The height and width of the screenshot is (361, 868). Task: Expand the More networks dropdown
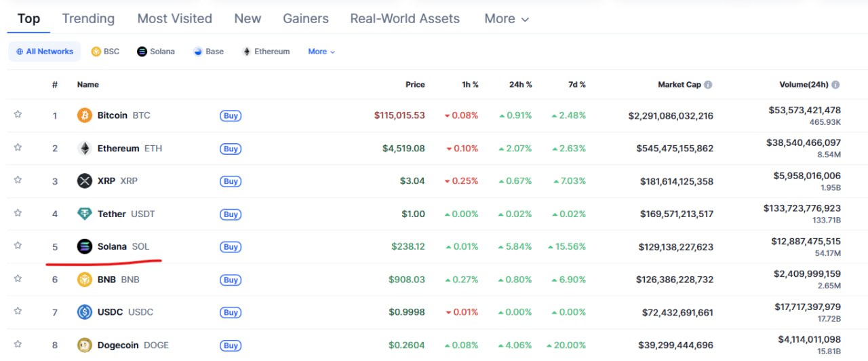pyautogui.click(x=321, y=52)
